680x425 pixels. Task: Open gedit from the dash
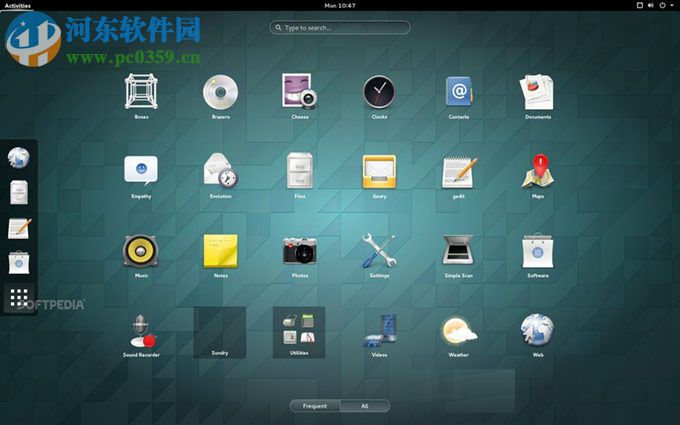pyautogui.click(x=19, y=228)
